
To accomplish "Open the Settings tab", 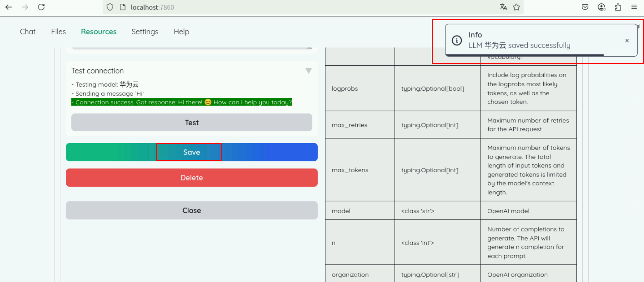I will (145, 32).
